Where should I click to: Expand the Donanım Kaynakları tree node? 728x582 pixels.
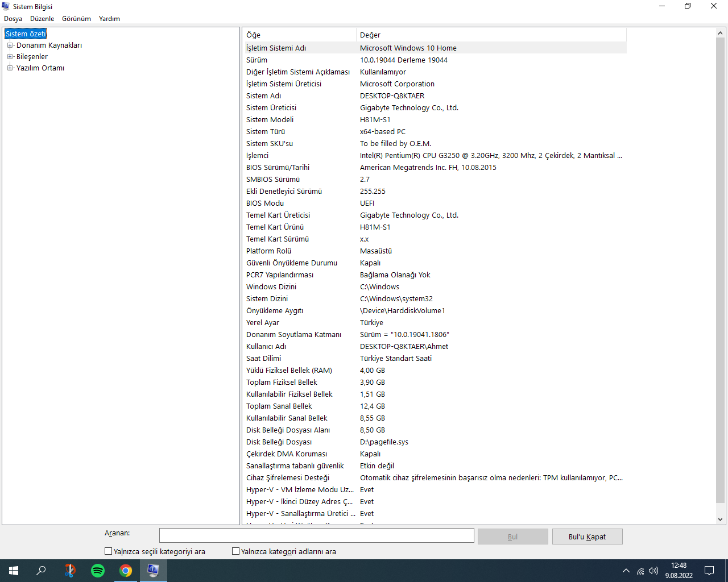point(10,45)
